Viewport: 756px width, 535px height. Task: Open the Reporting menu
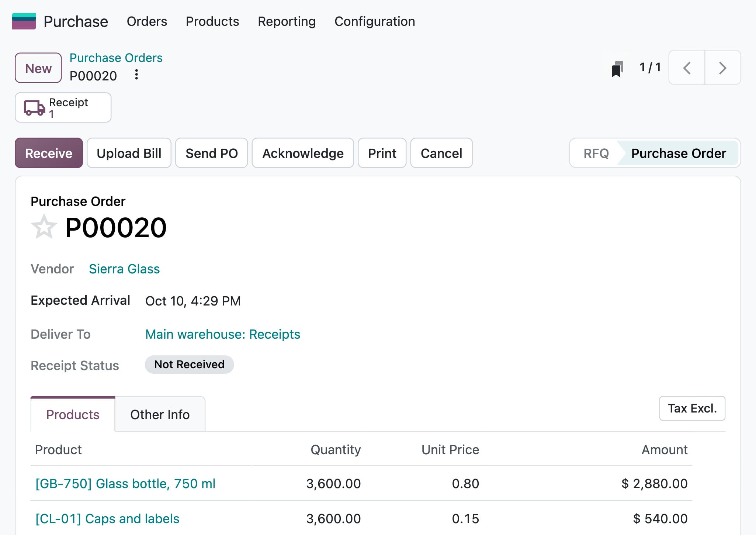[x=287, y=21]
